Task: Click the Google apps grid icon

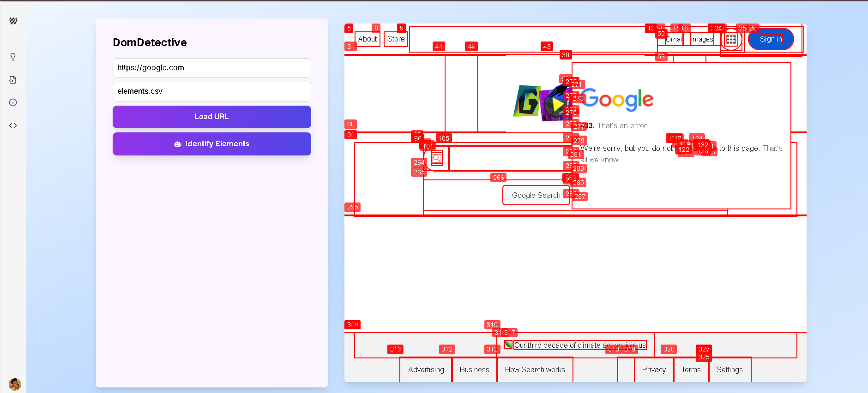Action: coord(731,39)
